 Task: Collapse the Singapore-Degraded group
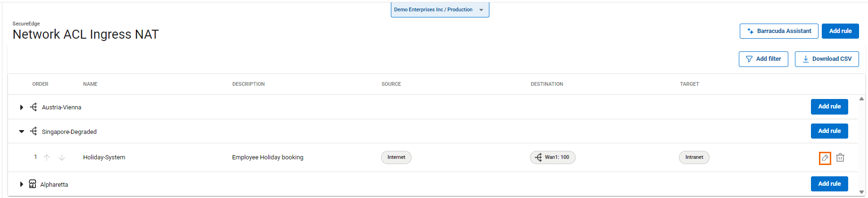(x=22, y=132)
